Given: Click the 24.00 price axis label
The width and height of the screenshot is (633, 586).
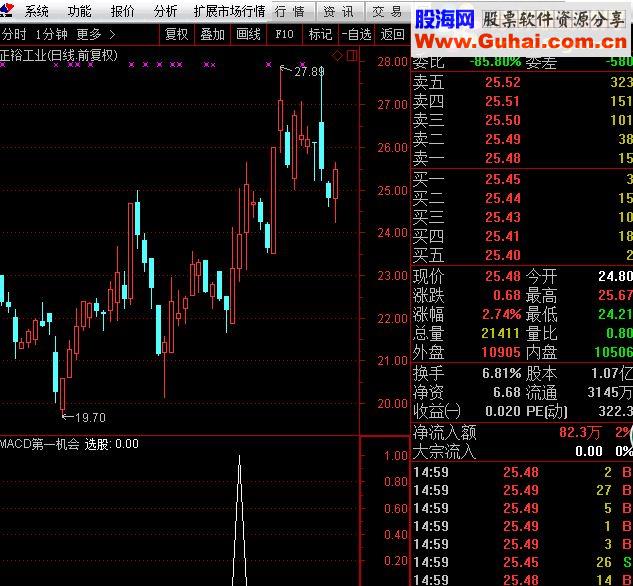Looking at the screenshot, I should (392, 233).
